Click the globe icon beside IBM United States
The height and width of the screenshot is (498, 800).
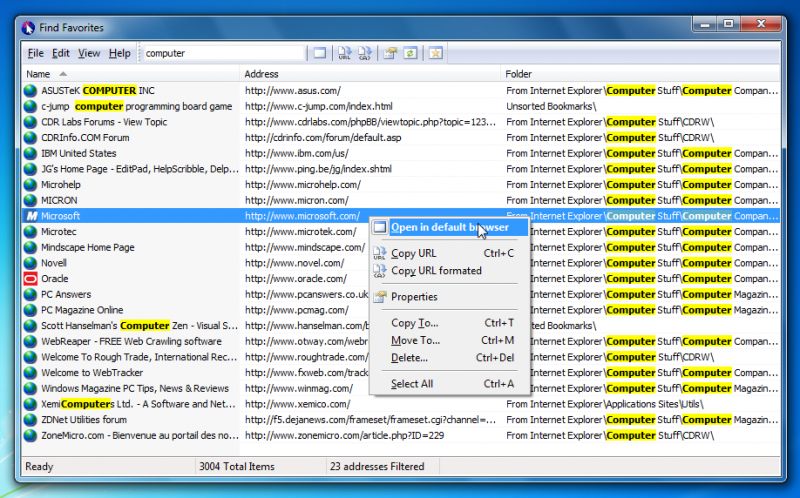click(x=31, y=154)
